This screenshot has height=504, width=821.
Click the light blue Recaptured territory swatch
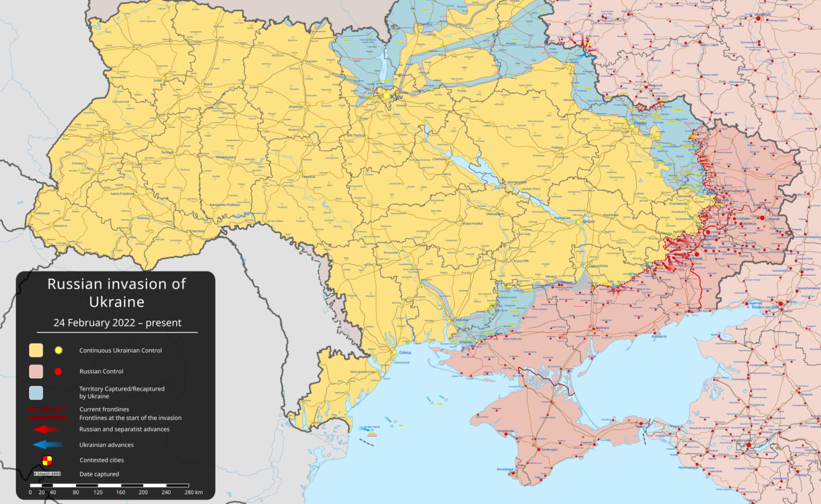point(36,393)
